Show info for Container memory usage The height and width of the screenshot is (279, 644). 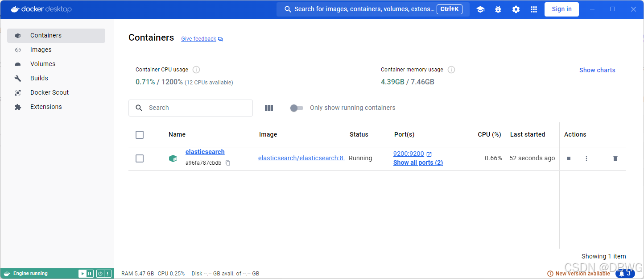pyautogui.click(x=451, y=70)
